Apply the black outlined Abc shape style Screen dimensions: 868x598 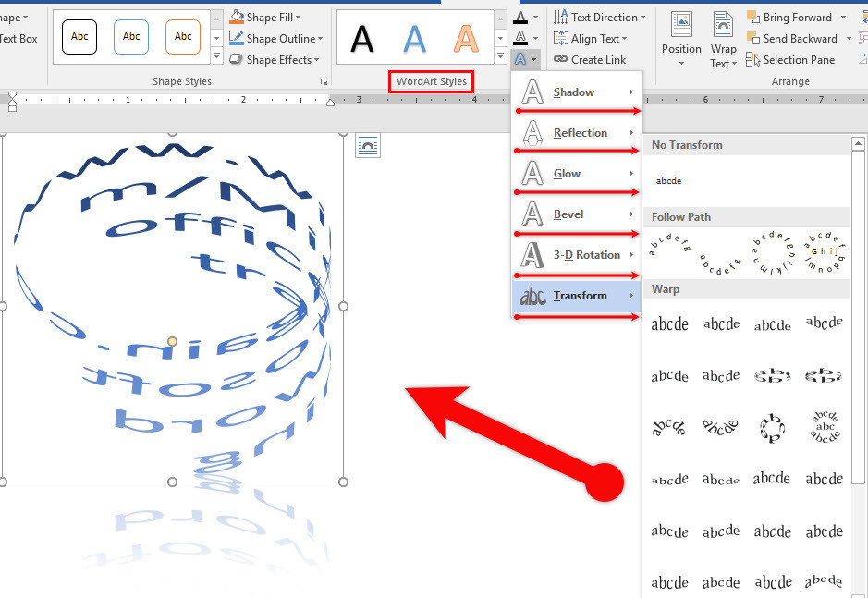(x=79, y=37)
